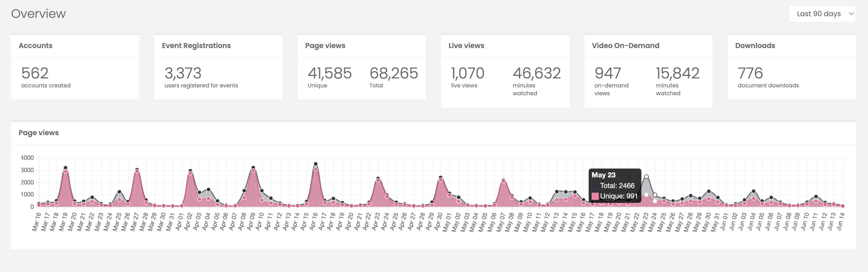
Task: Click the 3,373 event registrations figure
Action: (183, 73)
